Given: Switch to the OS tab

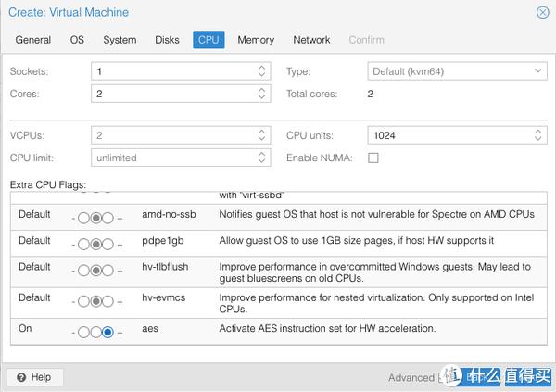Looking at the screenshot, I should pyautogui.click(x=77, y=40).
